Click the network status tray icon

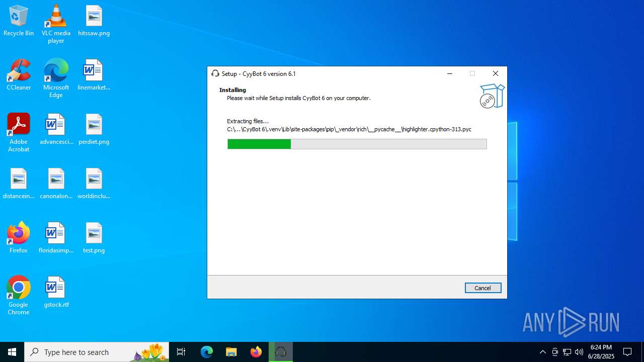coord(567,352)
